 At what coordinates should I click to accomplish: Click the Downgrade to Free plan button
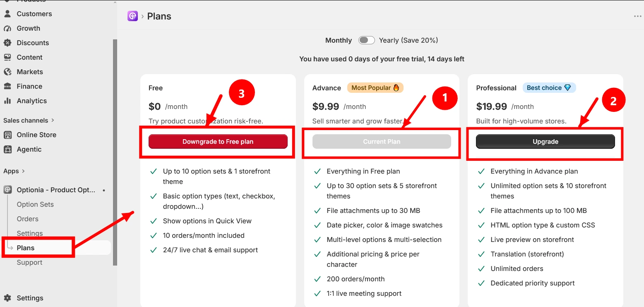coord(218,142)
